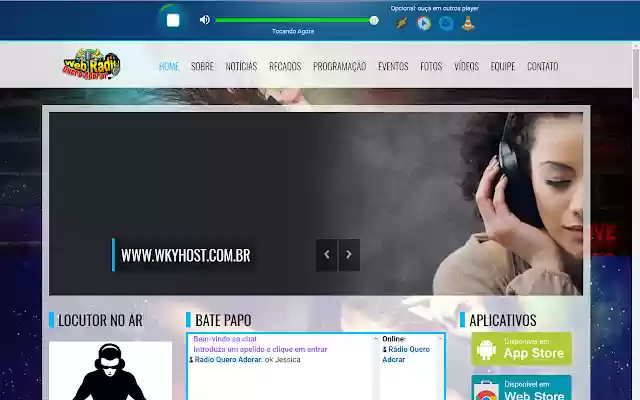The height and width of the screenshot is (400, 640).
Task: Mute the player volume speaker icon
Action: (x=204, y=20)
